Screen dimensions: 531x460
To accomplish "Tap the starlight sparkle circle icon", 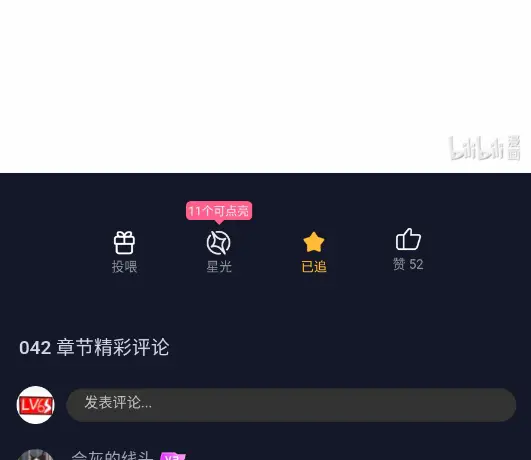I will (x=219, y=243).
